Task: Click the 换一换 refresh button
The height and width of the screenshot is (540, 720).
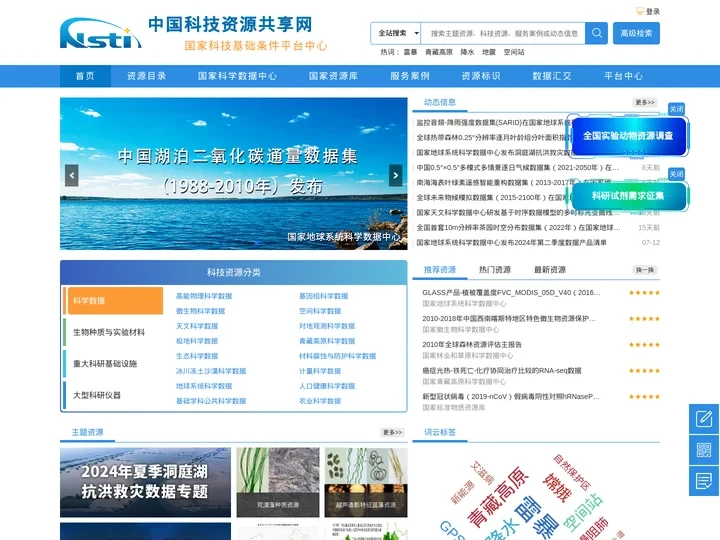Action: 645,270
